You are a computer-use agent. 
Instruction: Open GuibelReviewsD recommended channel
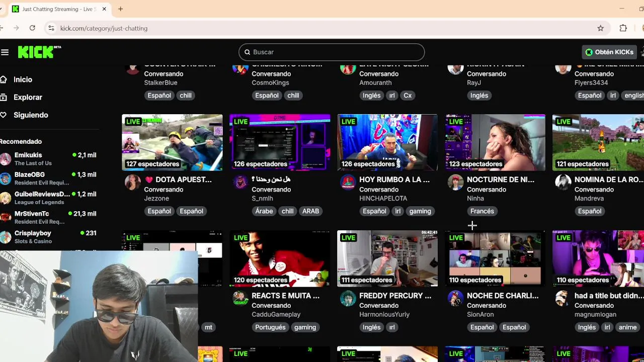(48, 198)
